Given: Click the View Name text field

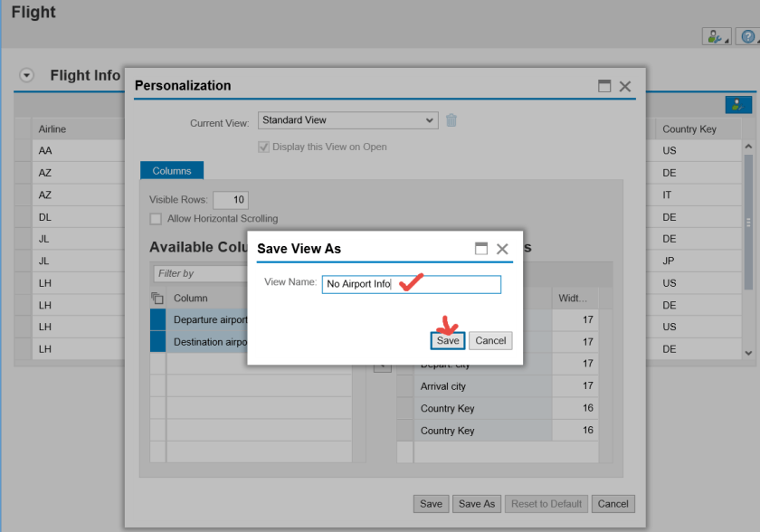Looking at the screenshot, I should [411, 284].
